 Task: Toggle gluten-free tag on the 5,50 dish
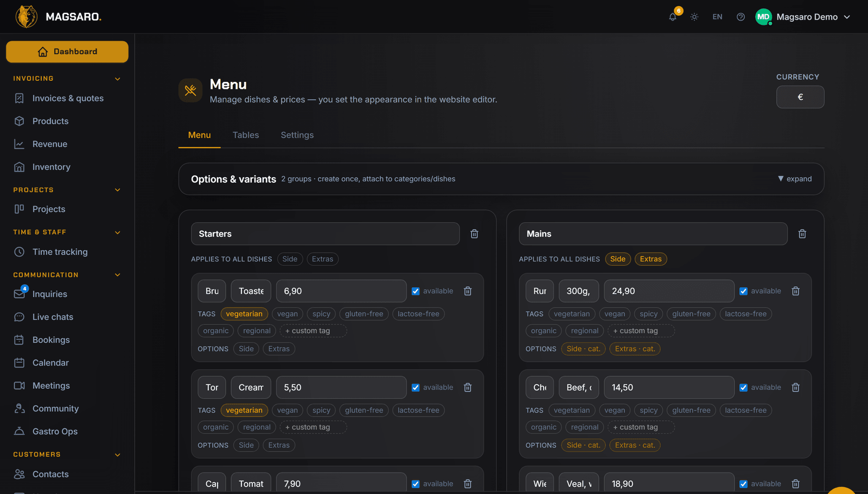tap(364, 410)
